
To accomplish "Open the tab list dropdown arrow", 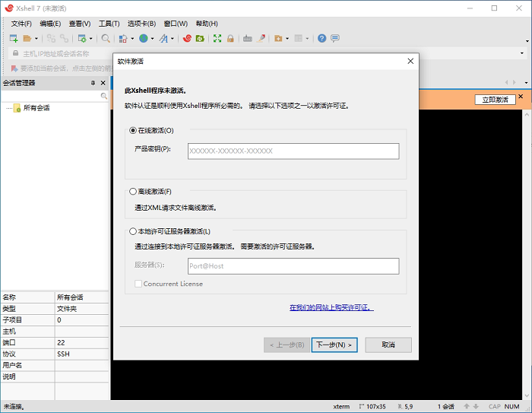I will [526, 83].
